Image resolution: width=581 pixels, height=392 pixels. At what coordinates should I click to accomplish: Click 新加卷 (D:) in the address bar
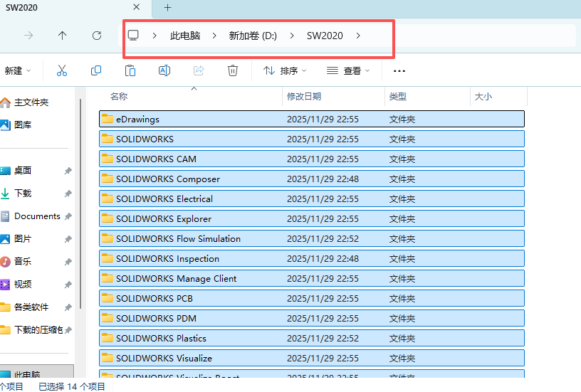tap(253, 36)
